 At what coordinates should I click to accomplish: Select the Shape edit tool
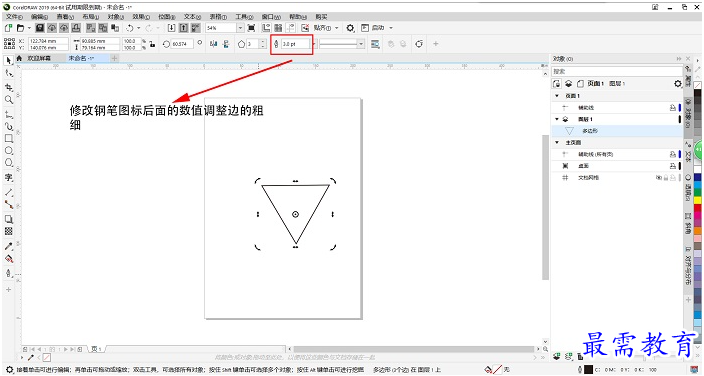tap(9, 73)
